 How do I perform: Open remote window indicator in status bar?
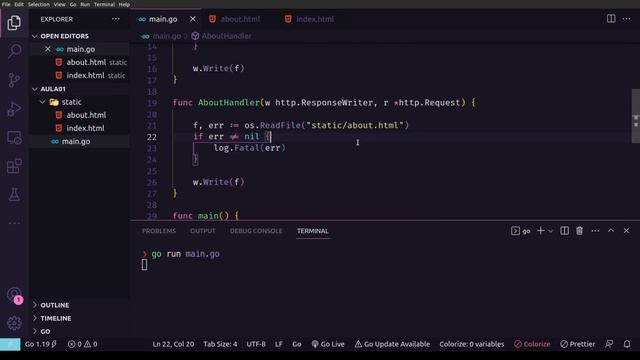pyautogui.click(x=10, y=344)
